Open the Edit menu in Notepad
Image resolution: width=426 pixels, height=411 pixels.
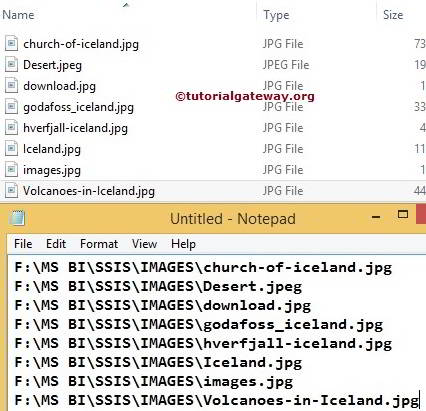pyautogui.click(x=56, y=244)
